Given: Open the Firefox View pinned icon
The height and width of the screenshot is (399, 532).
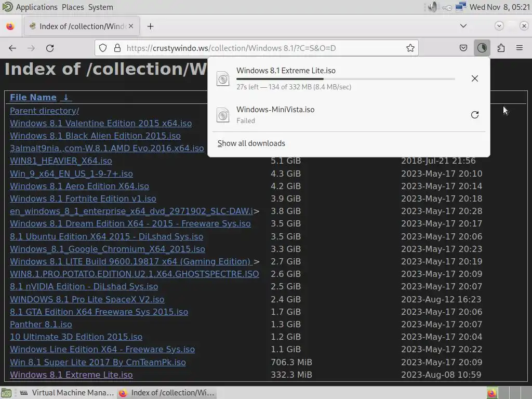Looking at the screenshot, I should (x=10, y=26).
